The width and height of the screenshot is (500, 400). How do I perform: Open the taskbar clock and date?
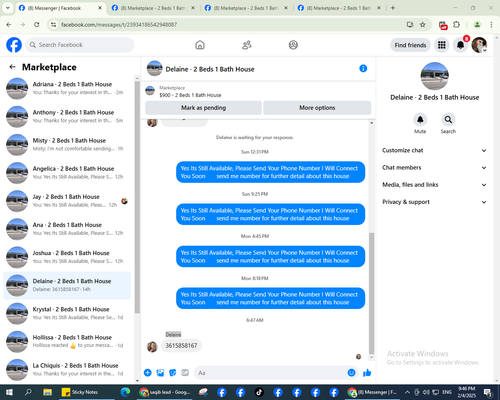click(x=467, y=392)
